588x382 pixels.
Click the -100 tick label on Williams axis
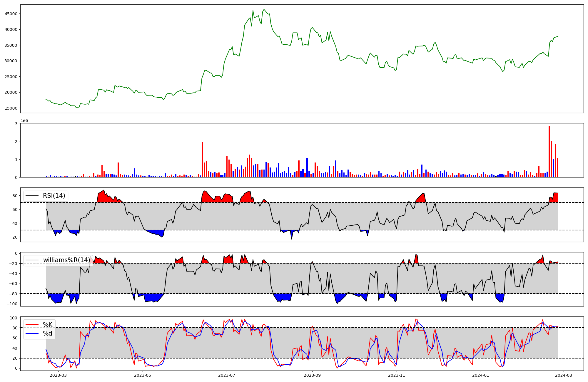coord(12,304)
